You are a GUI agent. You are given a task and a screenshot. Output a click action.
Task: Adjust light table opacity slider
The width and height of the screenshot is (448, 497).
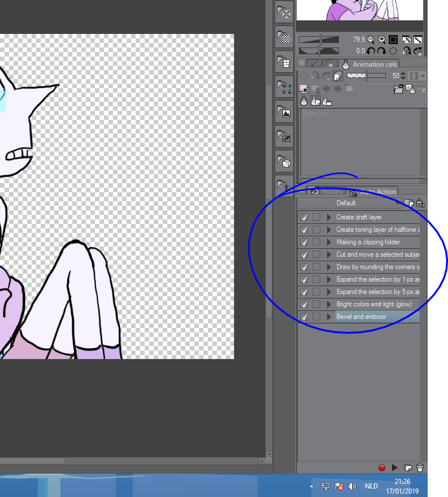(366, 76)
